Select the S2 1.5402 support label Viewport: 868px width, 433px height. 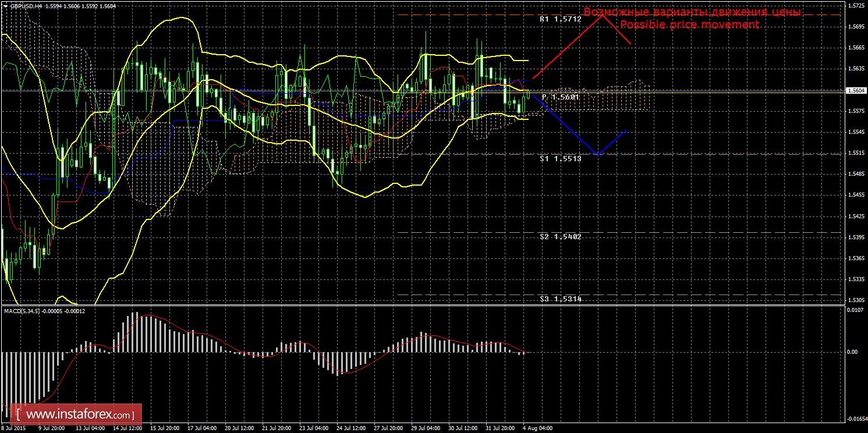click(x=560, y=237)
